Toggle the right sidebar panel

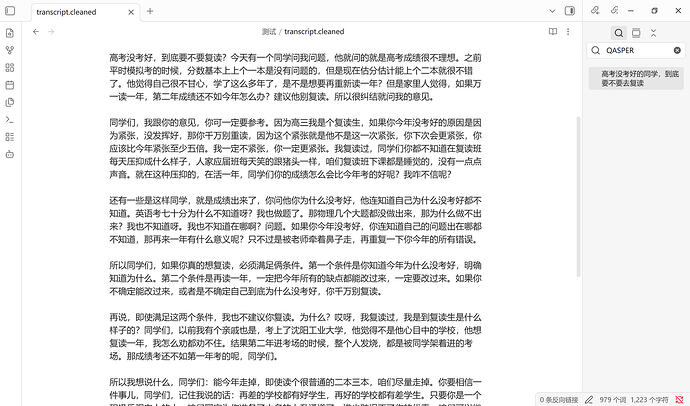coord(570,11)
